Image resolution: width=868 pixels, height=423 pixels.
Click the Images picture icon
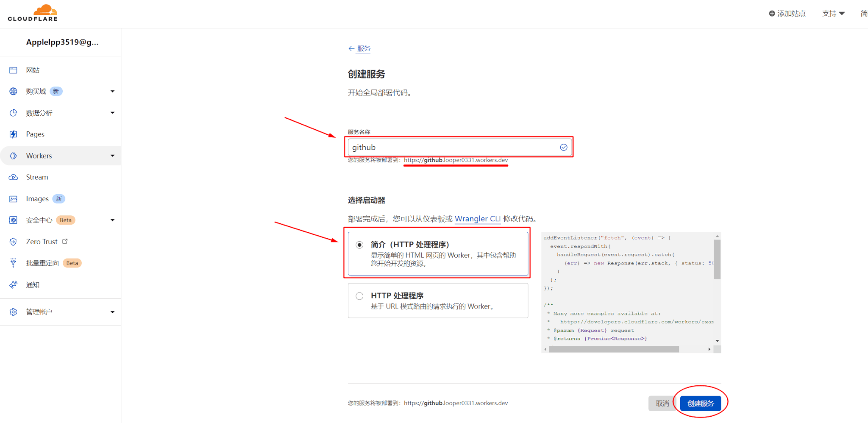click(13, 199)
